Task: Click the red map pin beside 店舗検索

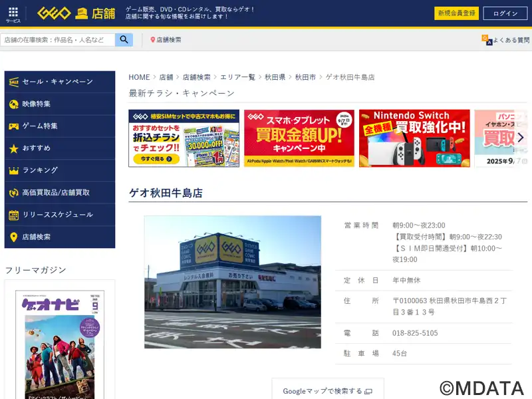Action: tap(153, 40)
